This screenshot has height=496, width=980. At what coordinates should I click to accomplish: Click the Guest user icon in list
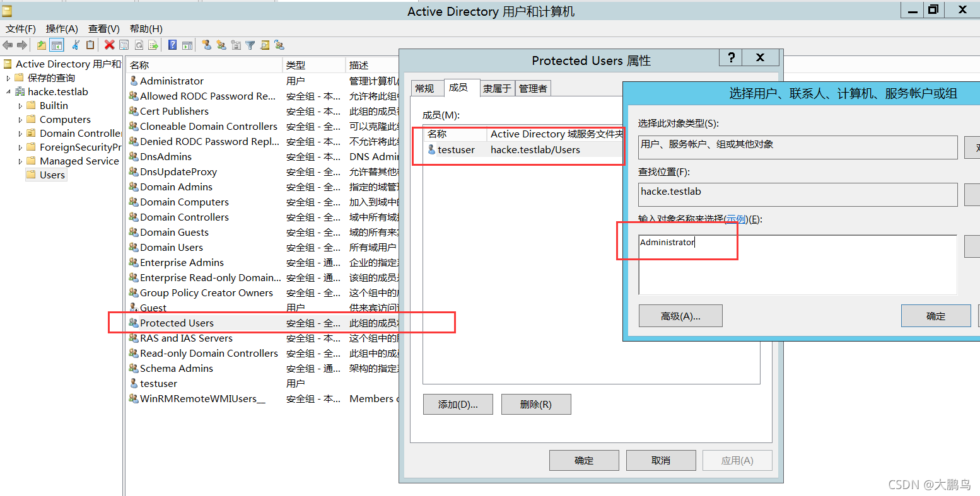coord(134,308)
